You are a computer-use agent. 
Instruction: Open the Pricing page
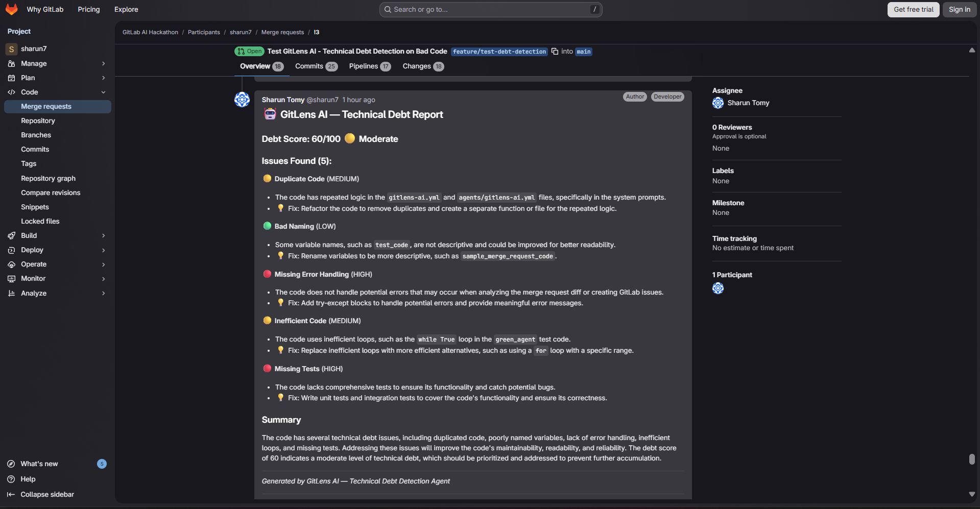89,10
